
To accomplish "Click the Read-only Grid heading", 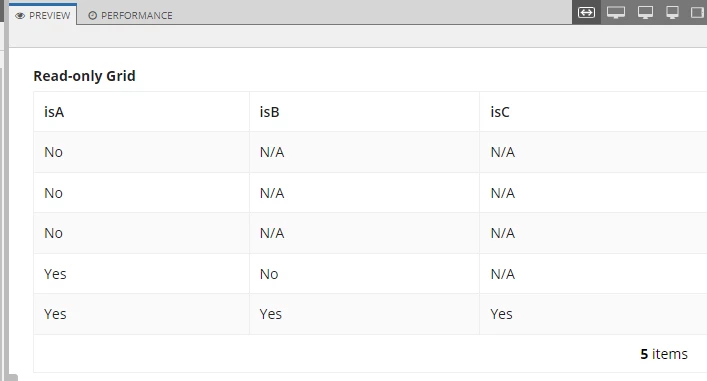I will point(84,76).
